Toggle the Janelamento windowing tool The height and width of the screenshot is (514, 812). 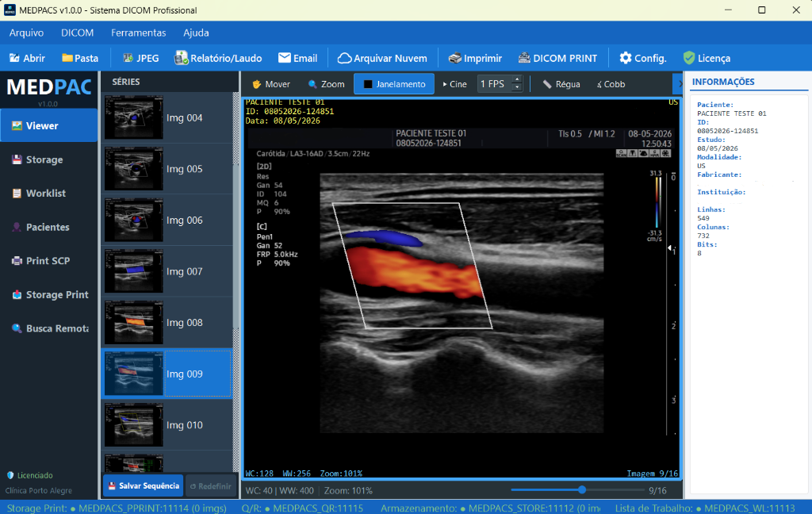point(394,84)
